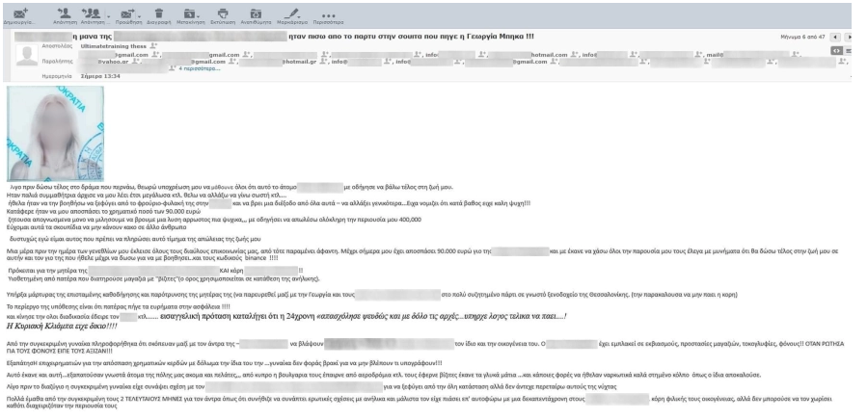Switch to plain text view toggle
This screenshot has width=868, height=420.
click(x=848, y=51)
